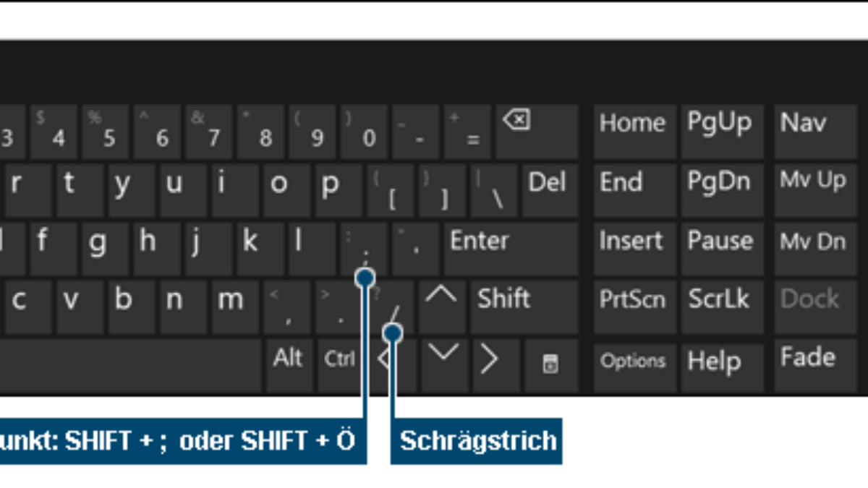Click the Enter key
The height and width of the screenshot is (488, 868).
[x=511, y=249]
